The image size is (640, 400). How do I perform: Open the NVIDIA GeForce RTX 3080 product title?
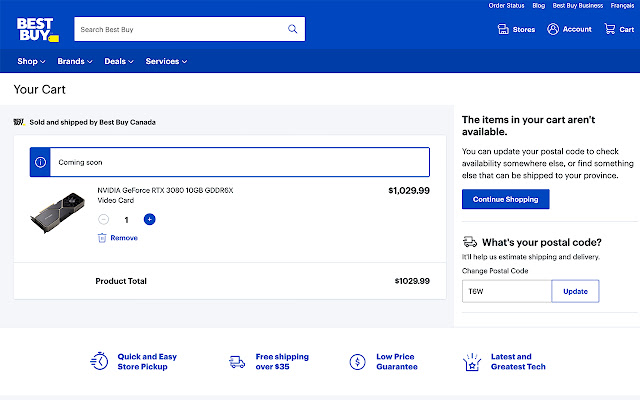(x=165, y=195)
